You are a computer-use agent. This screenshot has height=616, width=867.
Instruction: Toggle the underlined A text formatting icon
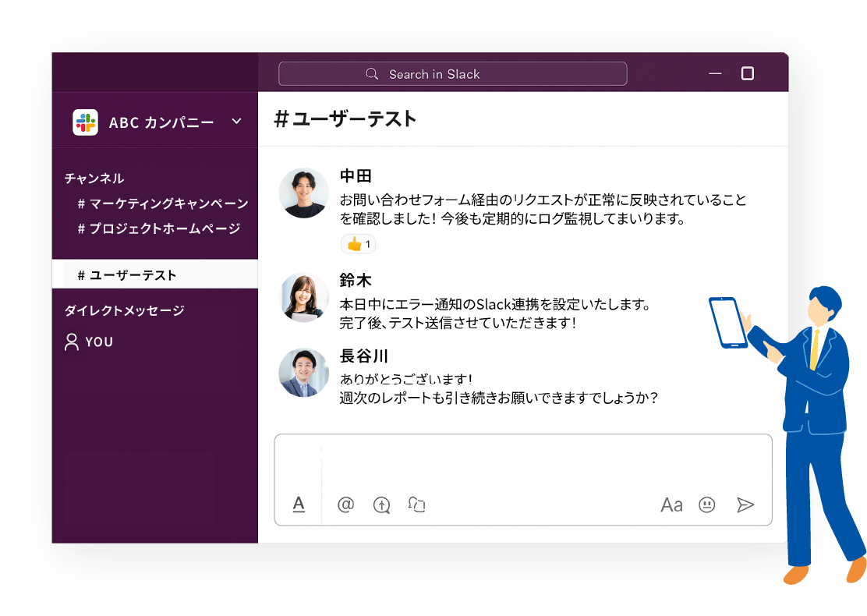299,504
